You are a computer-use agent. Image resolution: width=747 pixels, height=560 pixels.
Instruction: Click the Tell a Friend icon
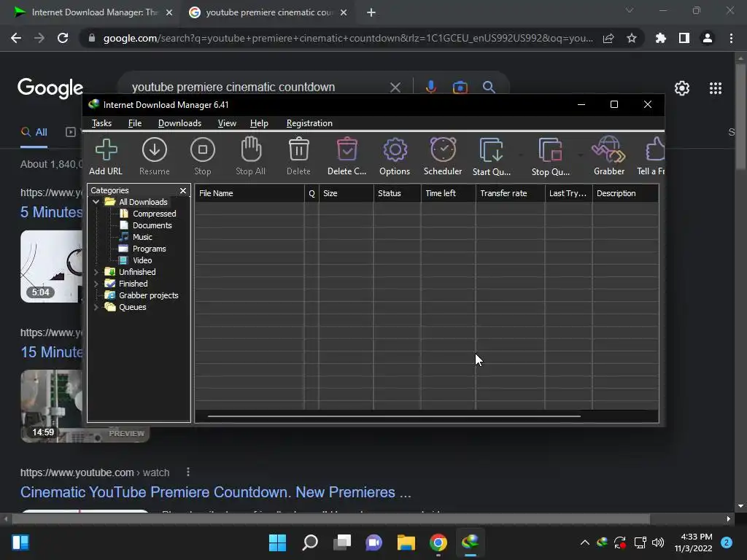coord(651,156)
